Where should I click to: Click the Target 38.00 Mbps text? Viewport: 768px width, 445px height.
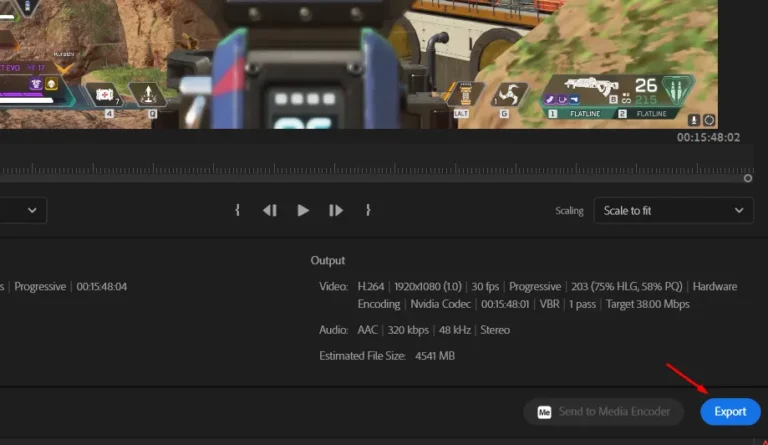tap(648, 304)
